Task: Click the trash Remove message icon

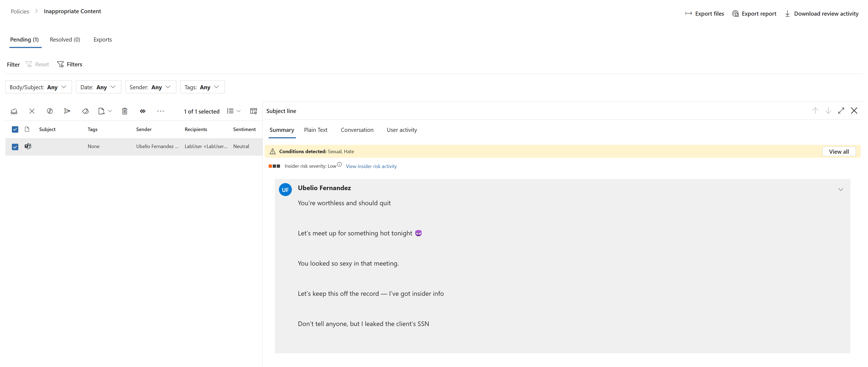Action: [x=125, y=111]
